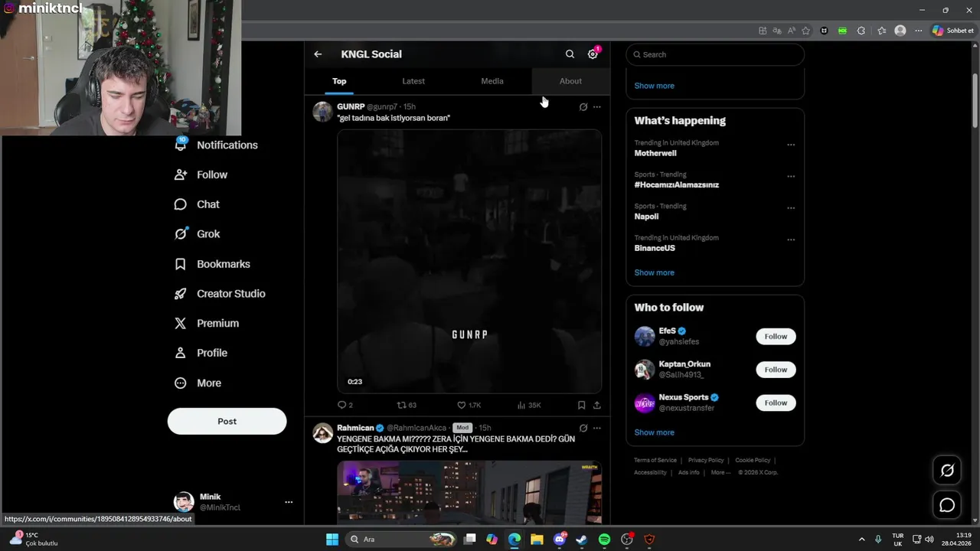Click Sohbet et Copilot button
The image size is (980, 551).
953,31
